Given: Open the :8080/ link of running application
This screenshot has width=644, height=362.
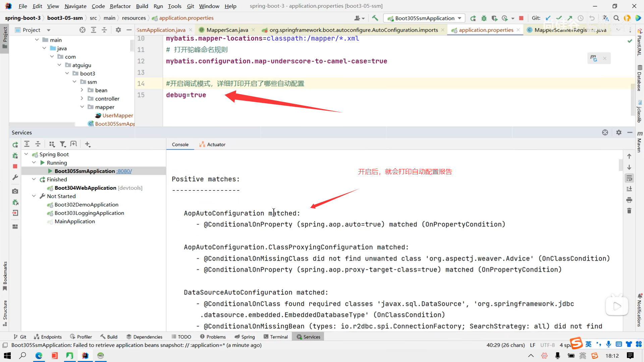Looking at the screenshot, I should (124, 171).
